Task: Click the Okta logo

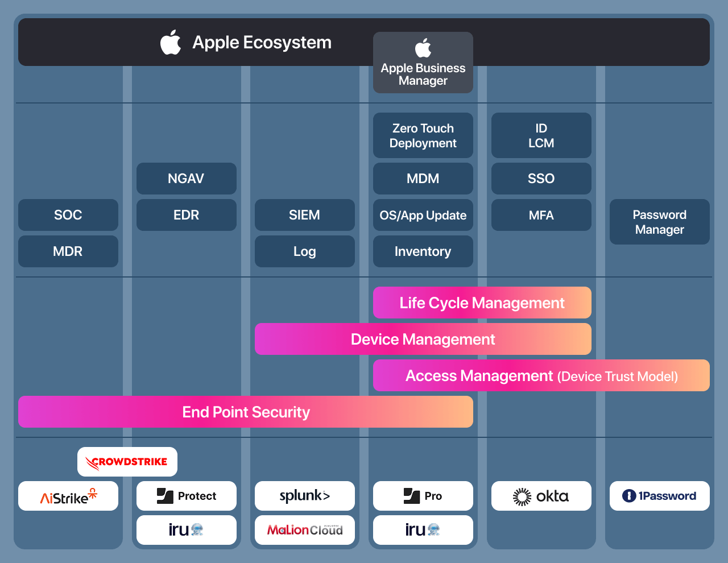Action: pos(541,496)
